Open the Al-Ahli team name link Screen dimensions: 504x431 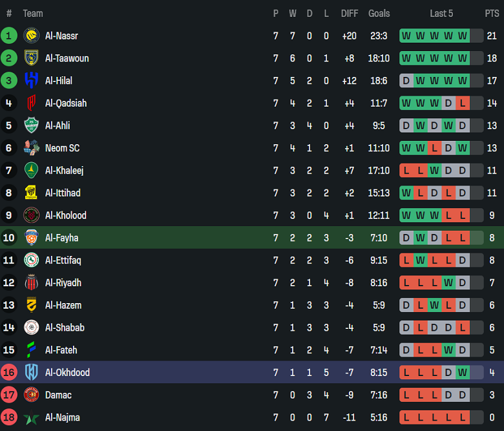(58, 125)
